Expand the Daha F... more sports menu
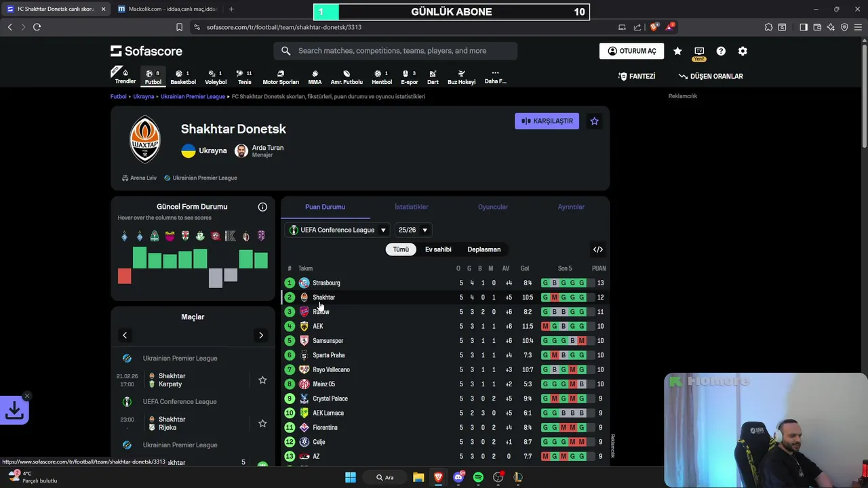The width and height of the screenshot is (868, 488). (495, 77)
